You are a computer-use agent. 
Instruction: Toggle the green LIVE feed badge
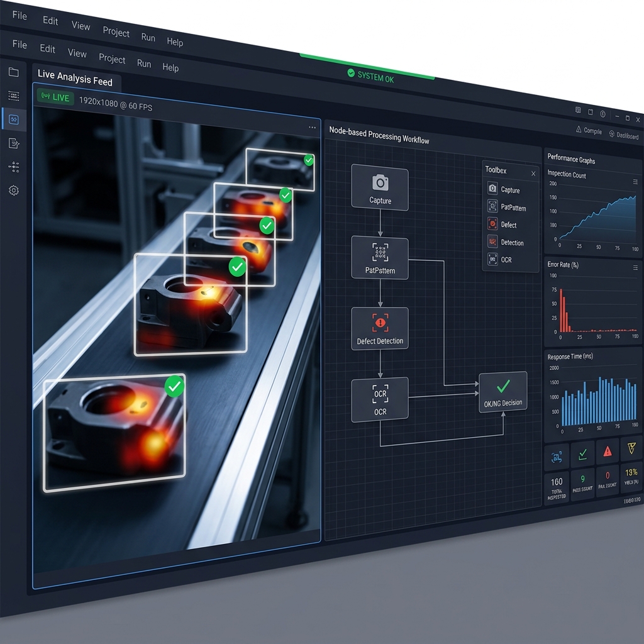[x=55, y=97]
